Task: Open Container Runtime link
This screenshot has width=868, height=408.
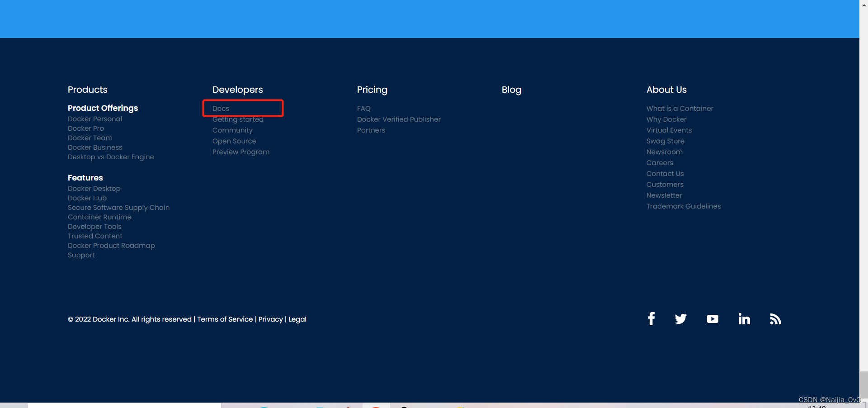Action: 99,217
